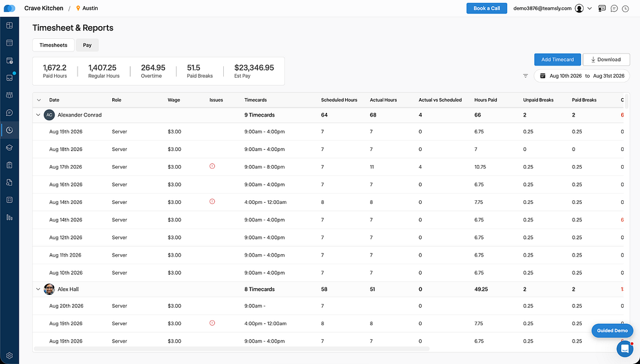Image resolution: width=640 pixels, height=364 pixels.
Task: Click the 9 Timecards summary for Alexander Conrad
Action: (259, 115)
